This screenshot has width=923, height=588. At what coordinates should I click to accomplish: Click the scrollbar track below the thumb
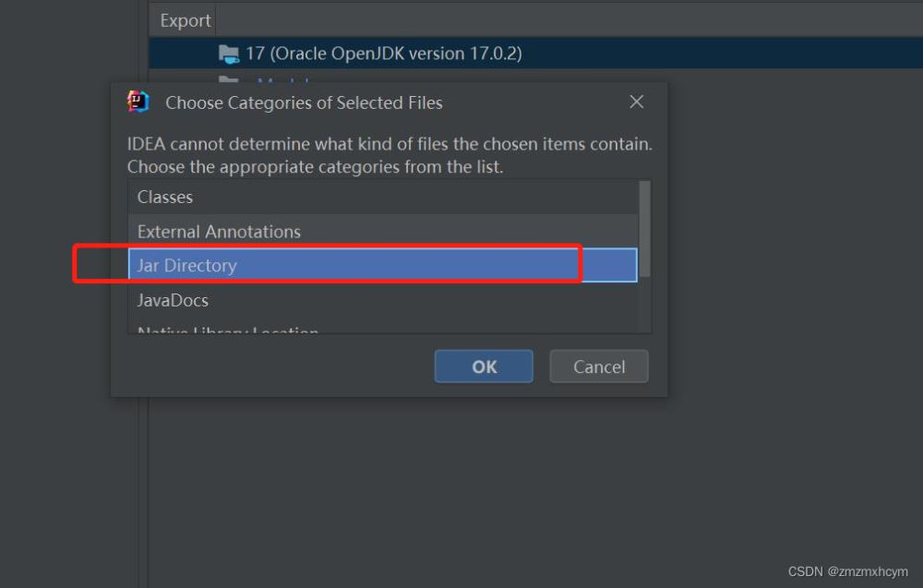click(644, 305)
